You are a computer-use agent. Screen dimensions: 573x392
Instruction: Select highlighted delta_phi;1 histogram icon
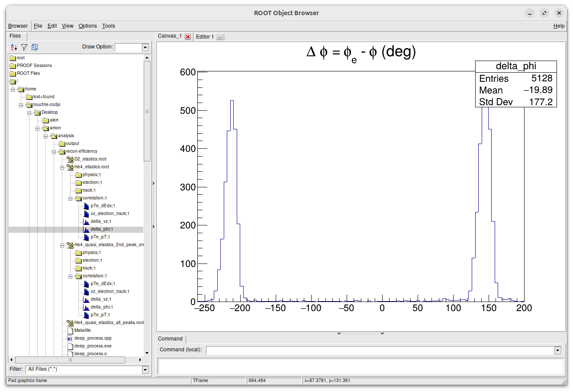click(x=86, y=229)
